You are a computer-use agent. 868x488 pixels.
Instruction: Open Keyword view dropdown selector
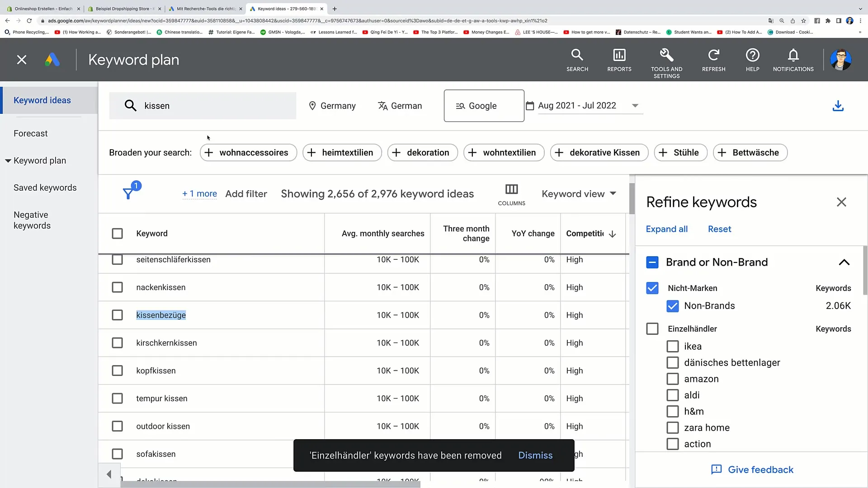click(x=579, y=194)
